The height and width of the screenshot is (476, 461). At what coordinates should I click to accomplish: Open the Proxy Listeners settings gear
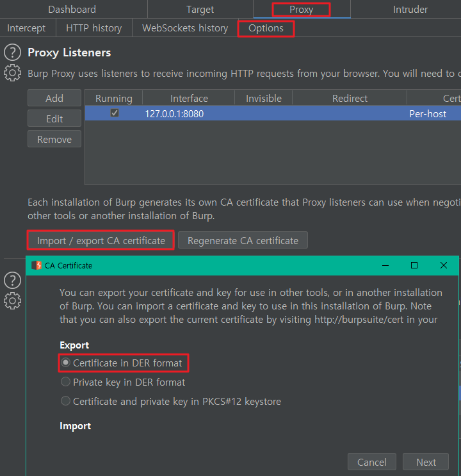click(x=12, y=73)
